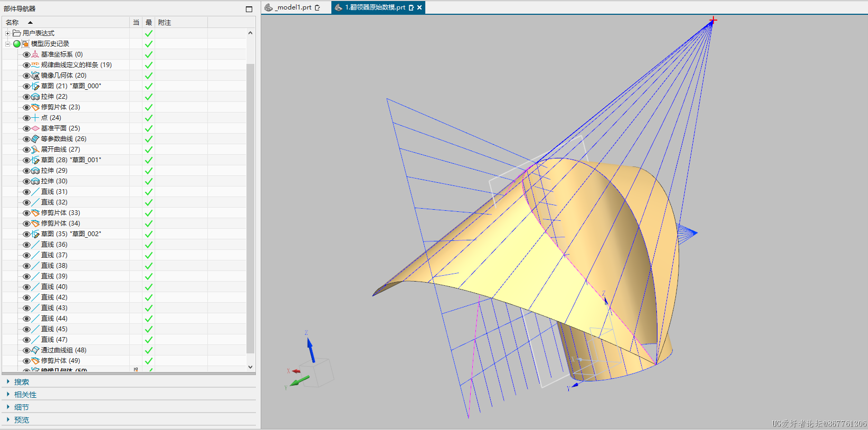Click the isoparametric curve (26) icon

35,139
